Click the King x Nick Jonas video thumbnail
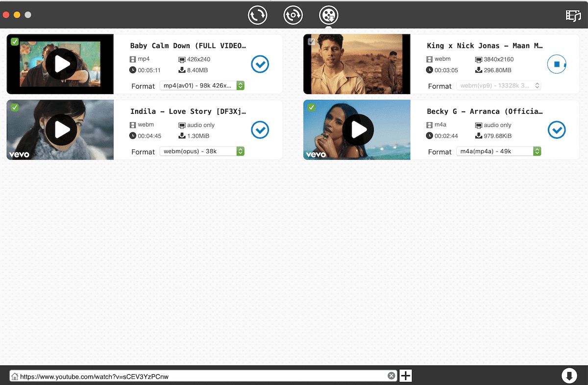The image size is (588, 385). click(x=357, y=64)
